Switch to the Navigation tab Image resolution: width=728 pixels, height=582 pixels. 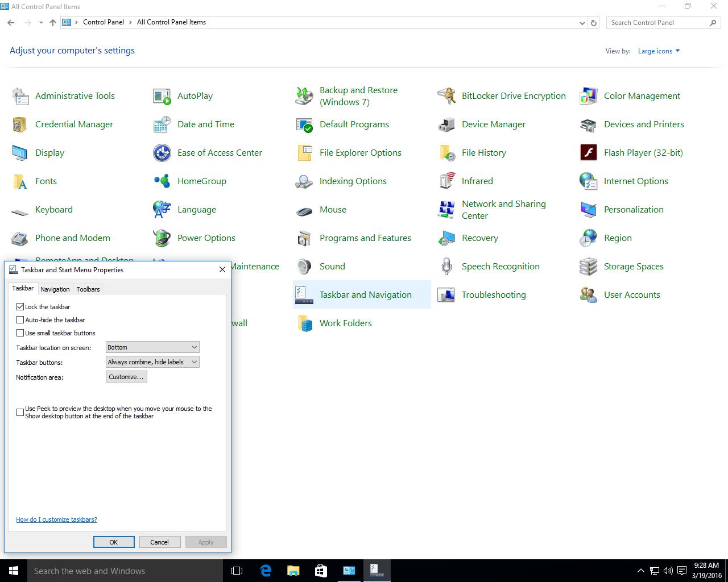point(55,289)
